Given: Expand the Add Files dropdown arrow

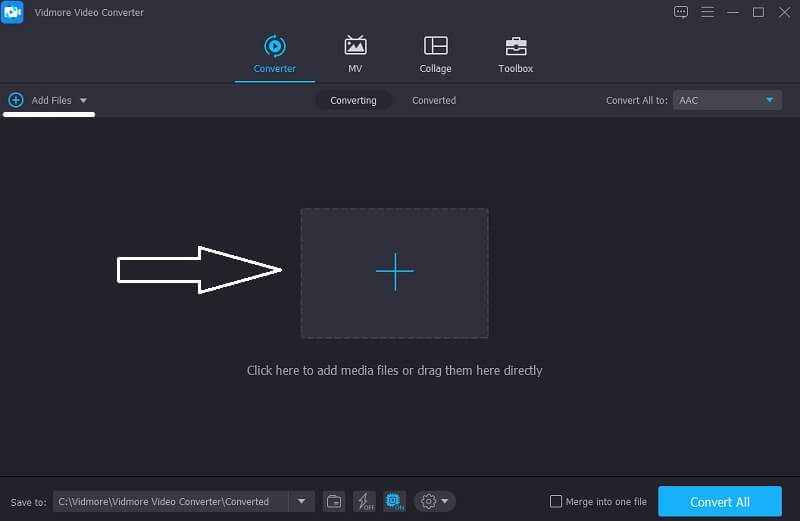Looking at the screenshot, I should [x=83, y=101].
